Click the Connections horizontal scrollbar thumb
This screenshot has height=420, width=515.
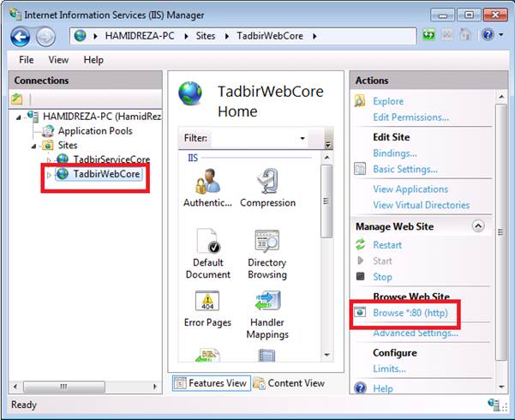pos(64,387)
